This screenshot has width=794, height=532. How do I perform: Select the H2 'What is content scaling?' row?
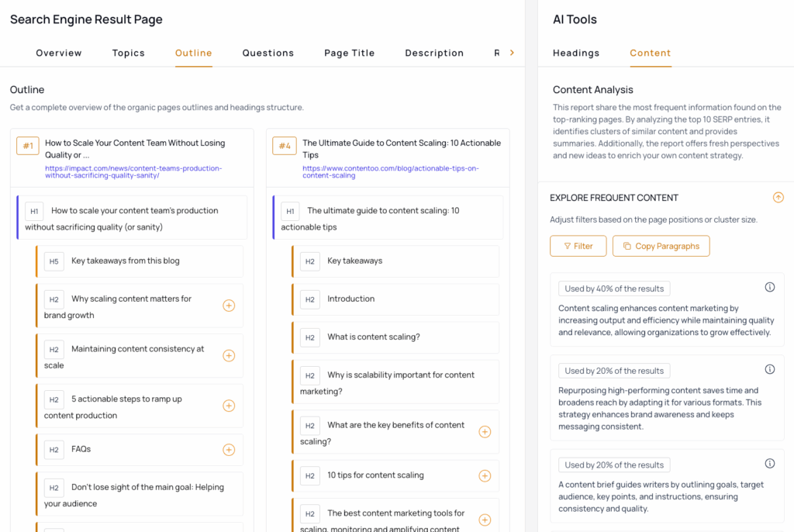tap(395, 337)
